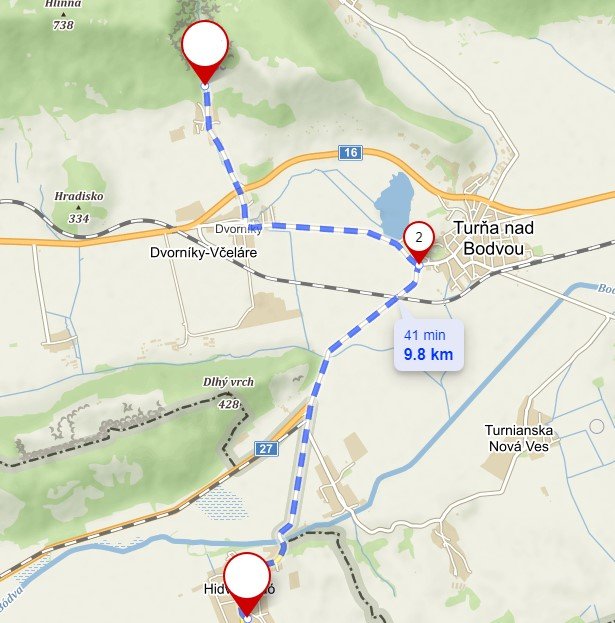
Task: Click the dashed route south of railway crossing
Action: coord(366,322)
